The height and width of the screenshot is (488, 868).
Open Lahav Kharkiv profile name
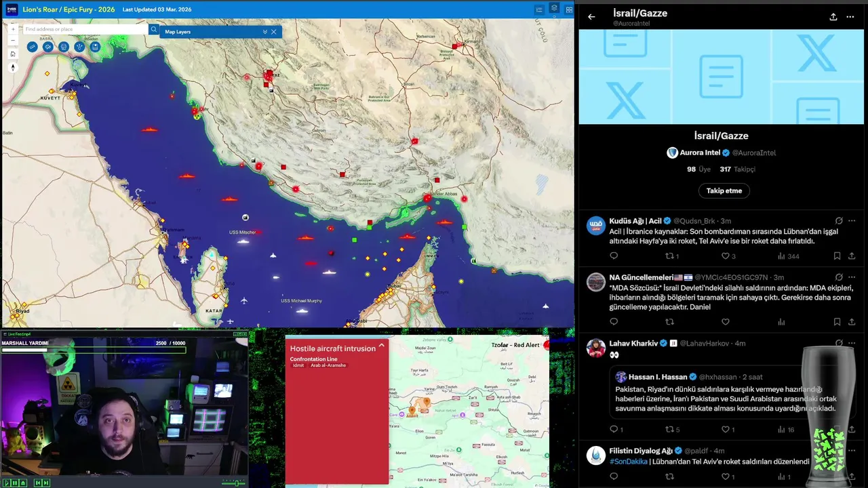634,343
